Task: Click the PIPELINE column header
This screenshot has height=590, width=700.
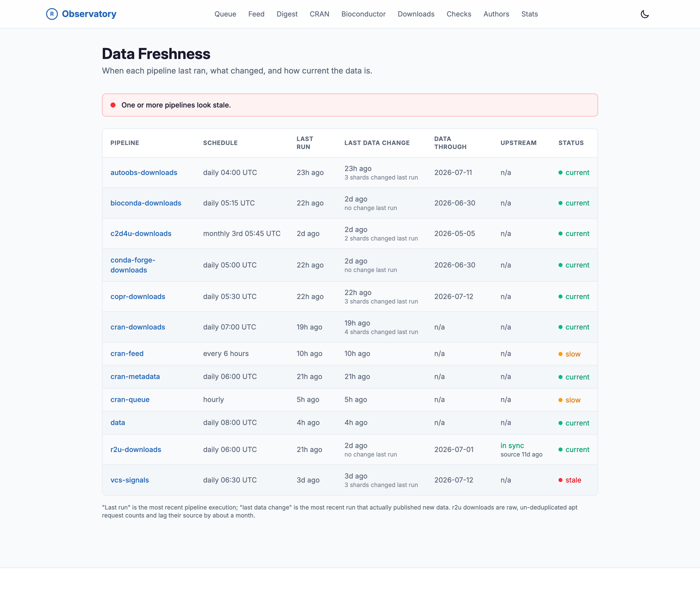Action: pos(125,143)
